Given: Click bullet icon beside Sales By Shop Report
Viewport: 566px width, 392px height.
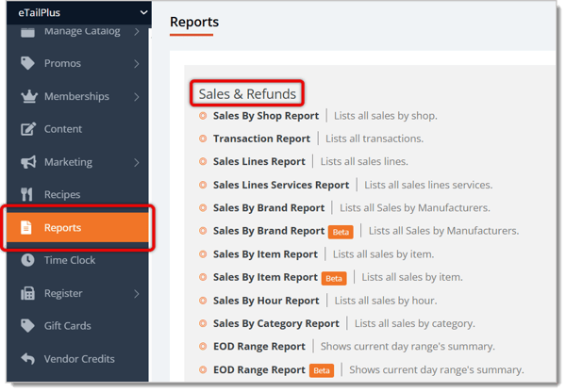Looking at the screenshot, I should click(203, 116).
